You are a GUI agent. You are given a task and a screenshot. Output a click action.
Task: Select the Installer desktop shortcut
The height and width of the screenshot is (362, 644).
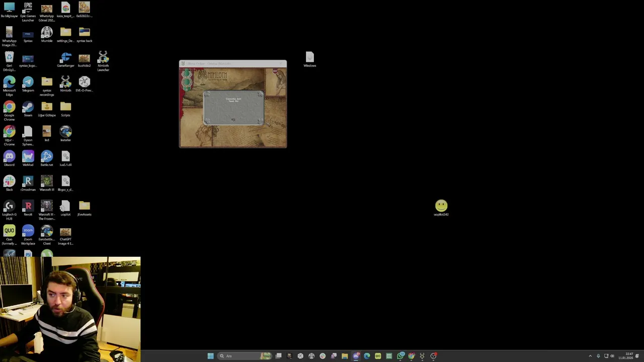65,134
